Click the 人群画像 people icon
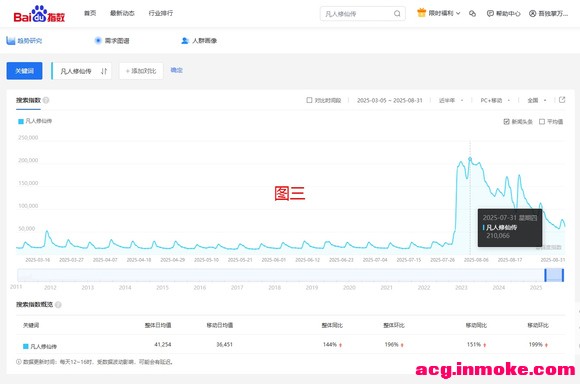Screen dimensions: 580x384 point(185,40)
